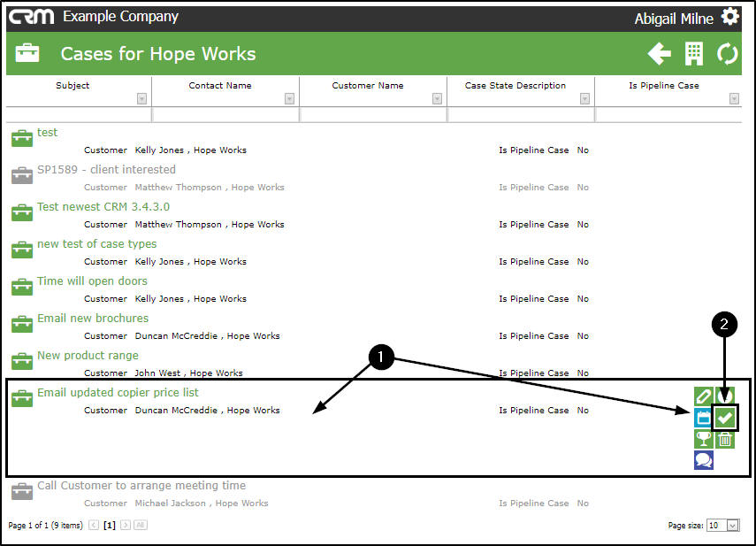
Task: Open the SP1589 - client interested case
Action: click(107, 170)
